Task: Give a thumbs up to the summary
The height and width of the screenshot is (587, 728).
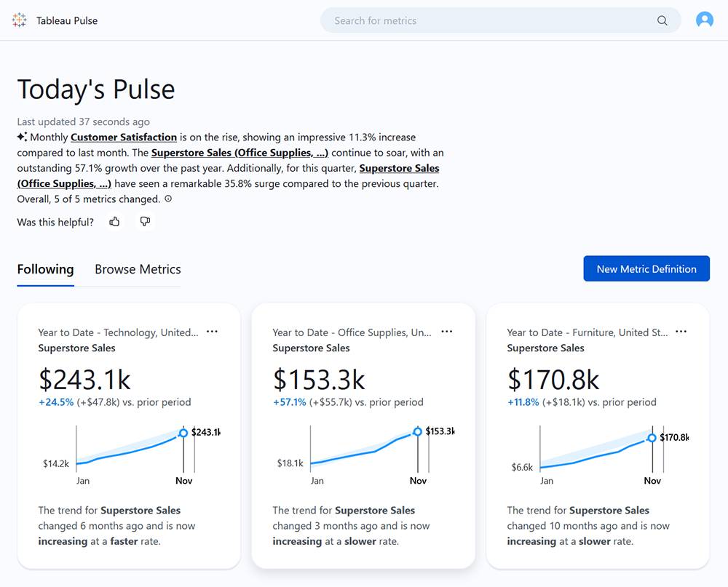Action: coord(114,221)
